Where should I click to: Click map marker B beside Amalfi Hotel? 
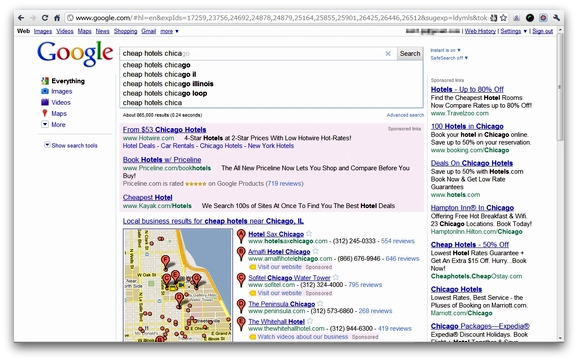tap(241, 253)
